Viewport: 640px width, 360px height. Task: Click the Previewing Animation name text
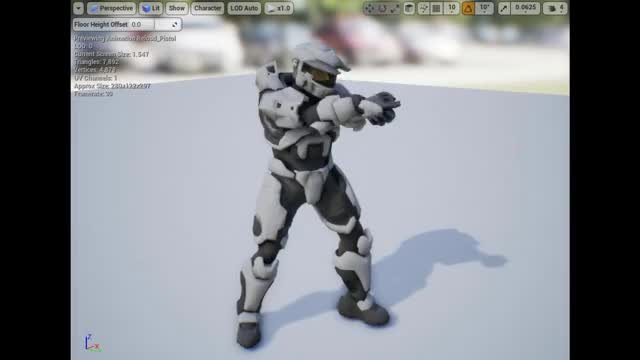(x=125, y=38)
